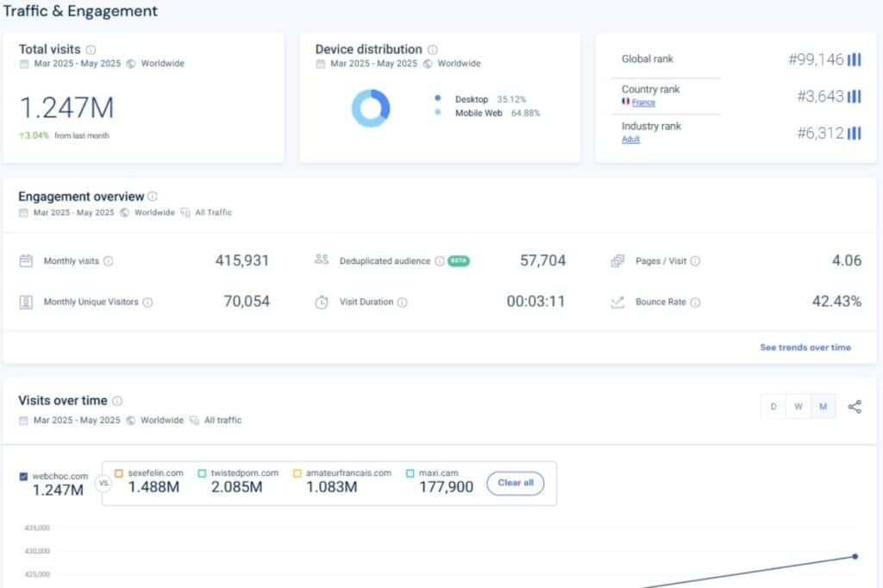Uncheck the webchoc.com checkbox
Viewport: 883px width, 588px height.
pos(23,477)
